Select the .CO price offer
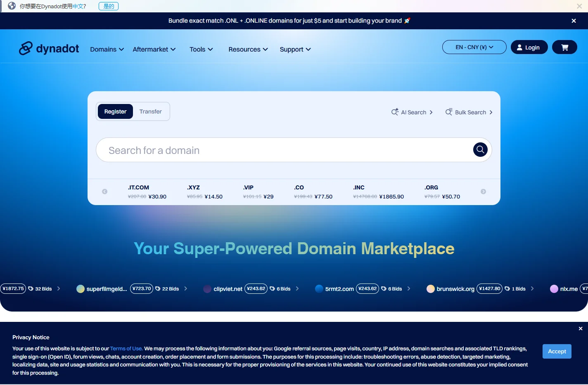 (313, 192)
